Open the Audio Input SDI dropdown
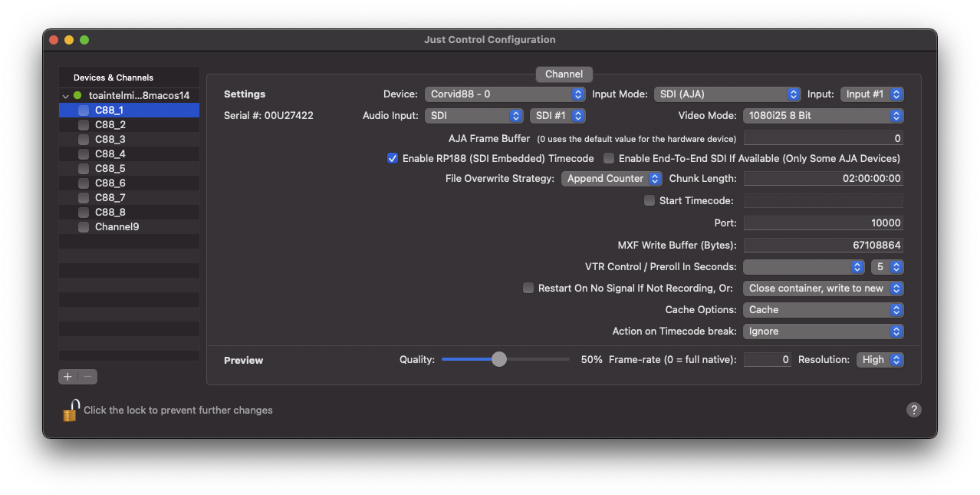The height and width of the screenshot is (495, 980). 474,116
